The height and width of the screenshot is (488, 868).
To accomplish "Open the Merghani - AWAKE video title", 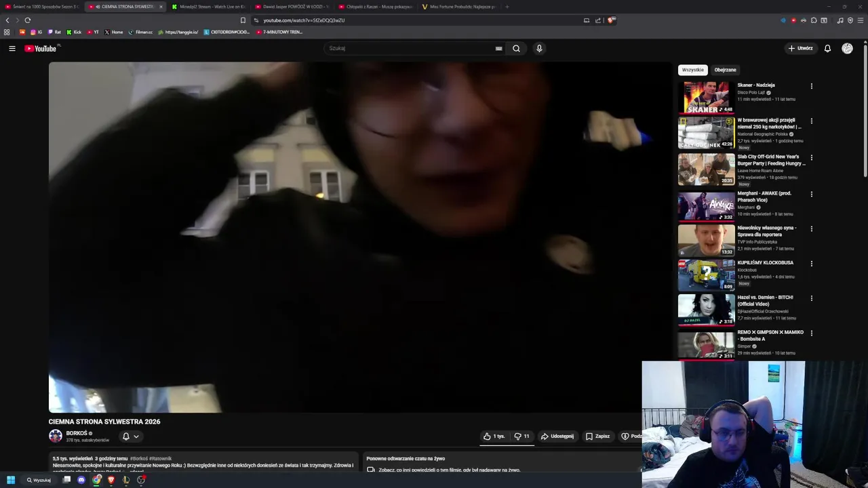I will click(764, 197).
